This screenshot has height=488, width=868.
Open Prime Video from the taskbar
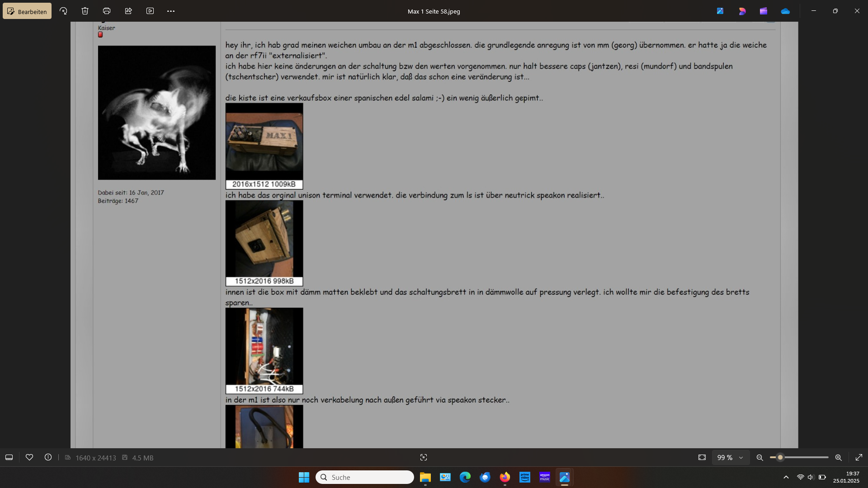tap(525, 477)
